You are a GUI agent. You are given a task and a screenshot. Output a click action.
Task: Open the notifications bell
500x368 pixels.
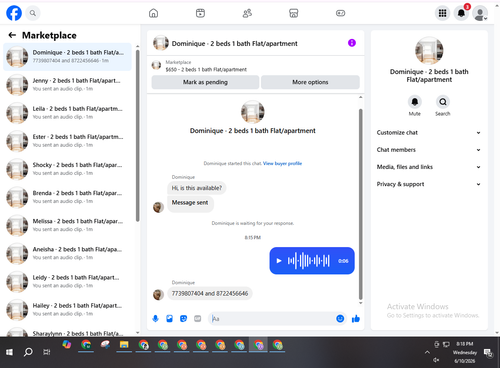461,13
